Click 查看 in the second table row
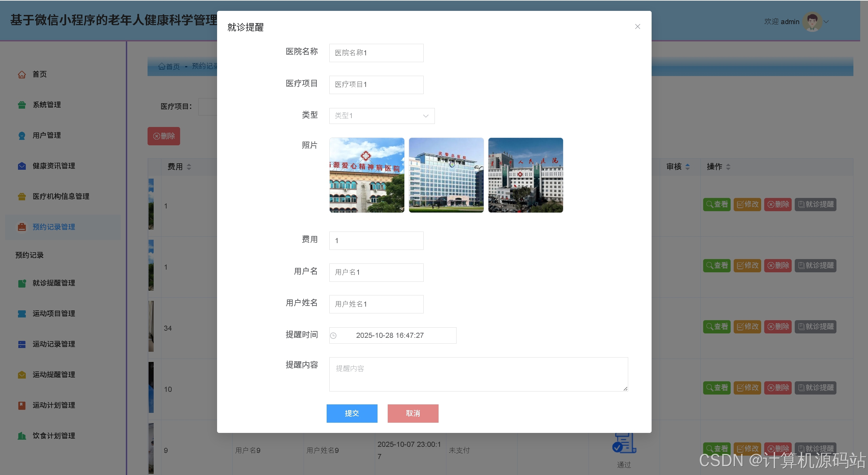 click(x=717, y=266)
